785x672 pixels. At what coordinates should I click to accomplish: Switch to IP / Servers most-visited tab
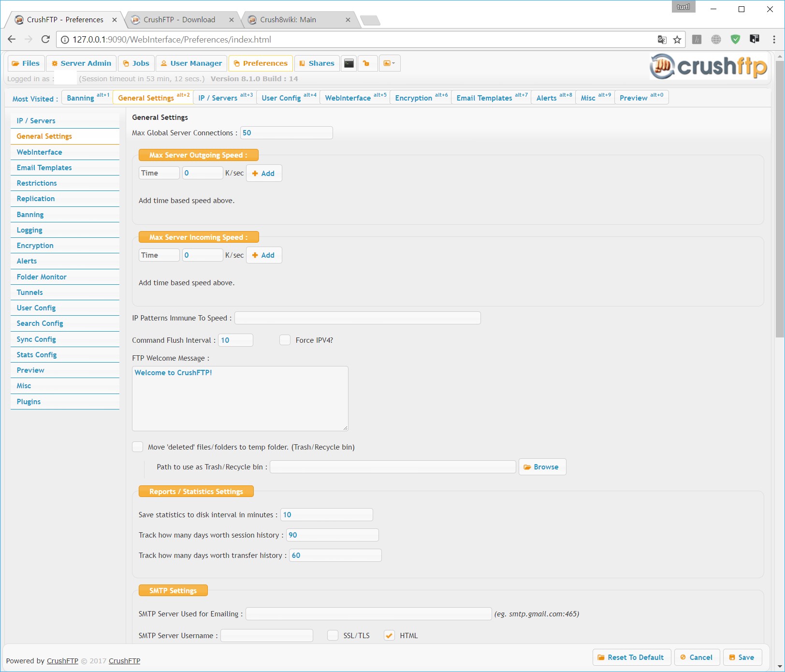(225, 97)
